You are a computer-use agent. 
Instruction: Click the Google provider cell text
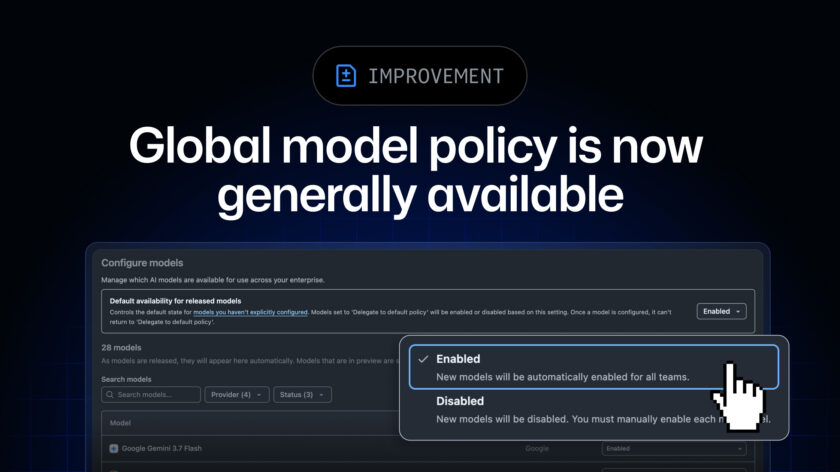(x=537, y=448)
